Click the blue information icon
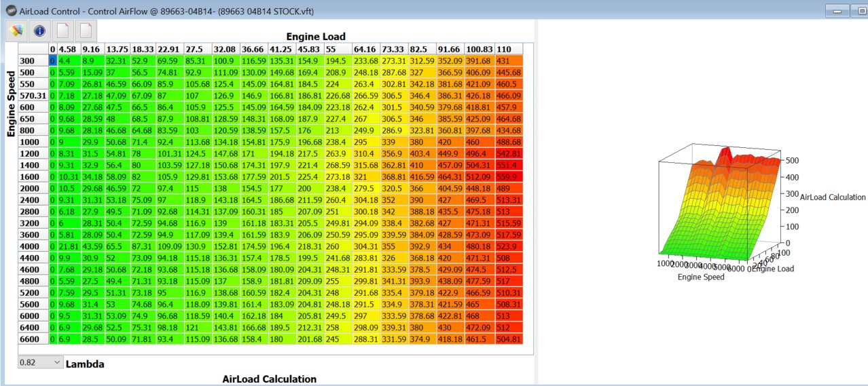This screenshot has height=386, width=868. tap(39, 31)
